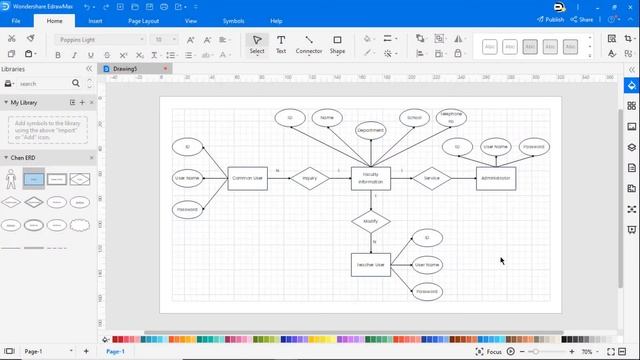Add a symbol to My Library with plus
The width and height of the screenshot is (640, 360).
pyautogui.click(x=82, y=102)
